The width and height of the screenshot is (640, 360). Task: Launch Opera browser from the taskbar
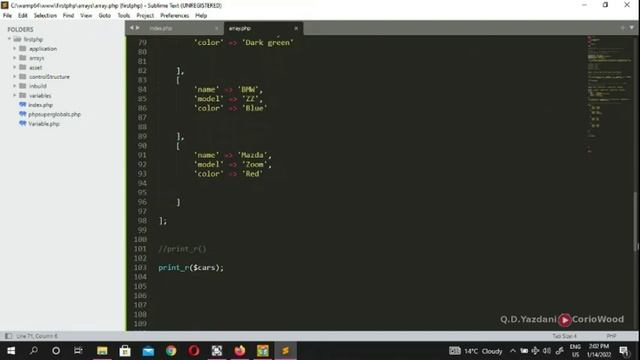(x=194, y=351)
